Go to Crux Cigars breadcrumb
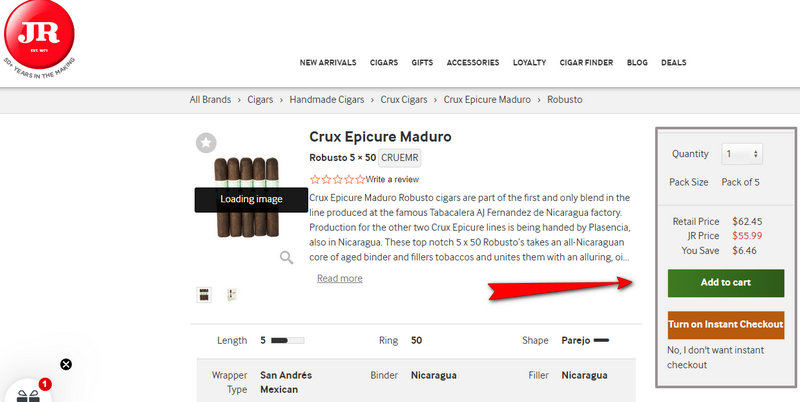 click(x=404, y=100)
